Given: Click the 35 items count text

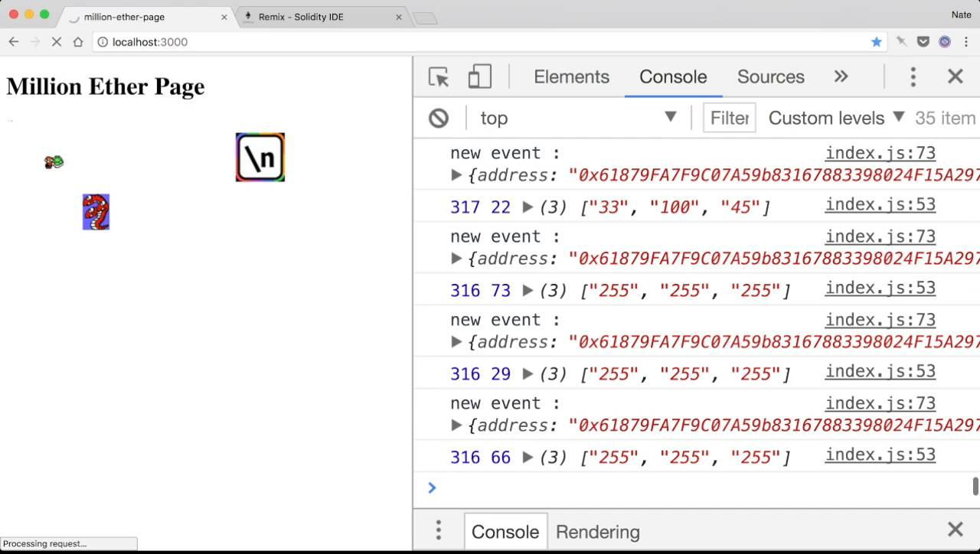Looking at the screenshot, I should [946, 118].
